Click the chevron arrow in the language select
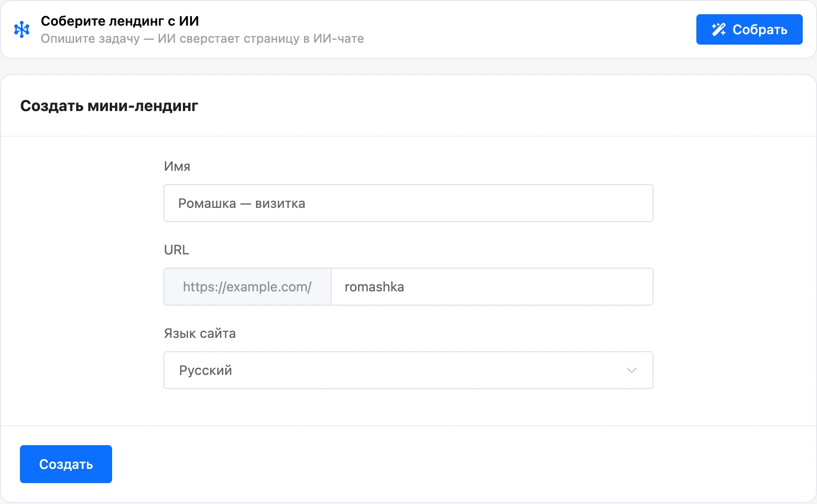The width and height of the screenshot is (817, 504). 631,370
